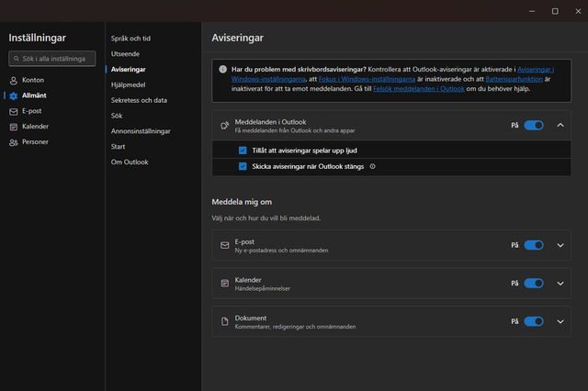Screen dimensions: 588x391
Task: Click the search magnifier icon
Action: pos(17,59)
